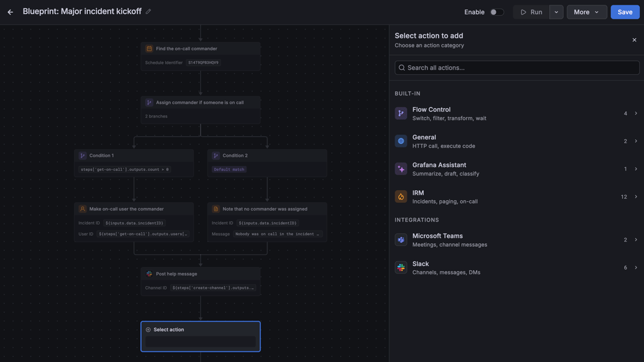The width and height of the screenshot is (644, 362).
Task: Select the Condition 2 node
Action: click(x=267, y=163)
